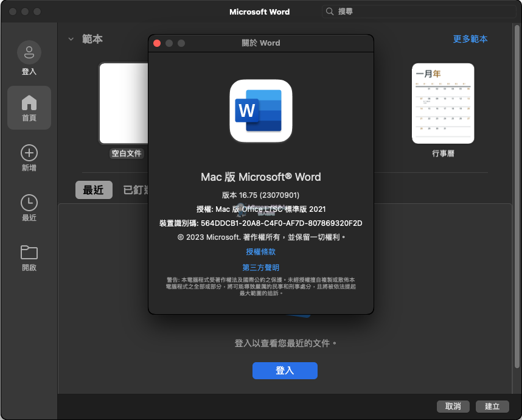This screenshot has height=420, width=522.
Task: Click the Apple menu icon
Action: pyautogui.click(x=11, y=11)
